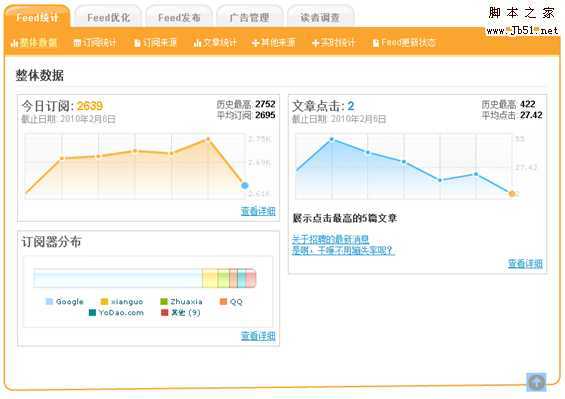This screenshot has width=565, height=399.
Task: Click the plus icon beside 实时统计
Action: point(316,43)
